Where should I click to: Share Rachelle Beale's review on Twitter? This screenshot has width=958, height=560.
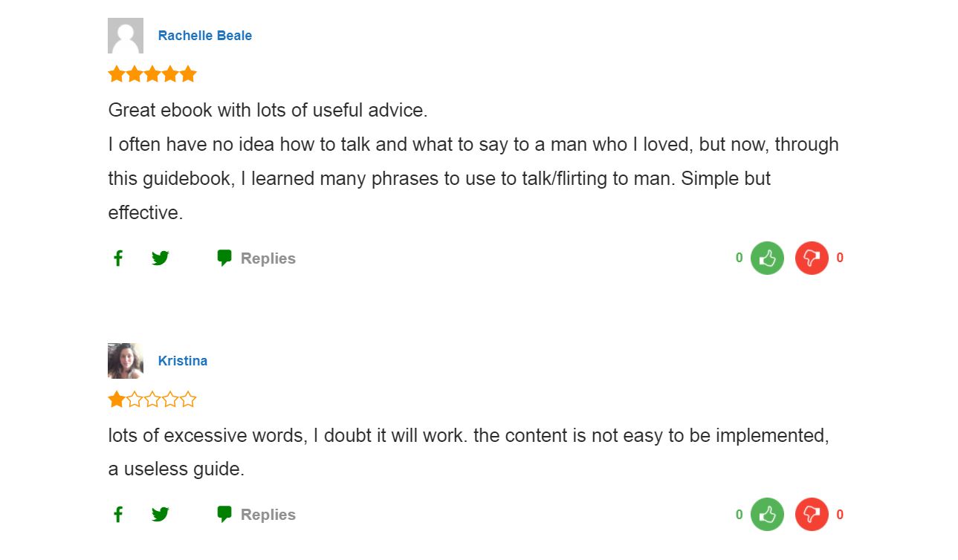point(161,258)
